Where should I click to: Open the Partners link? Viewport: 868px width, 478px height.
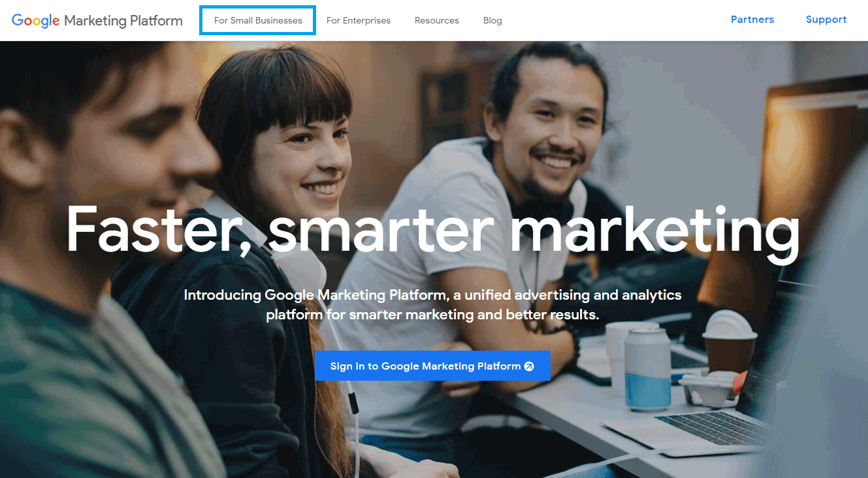tap(752, 20)
